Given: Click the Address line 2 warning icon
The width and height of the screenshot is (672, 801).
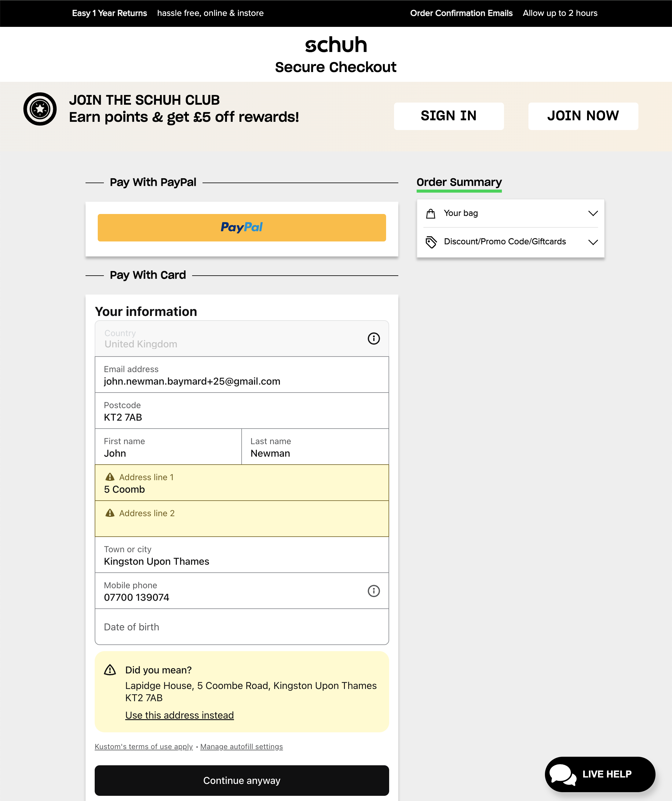Looking at the screenshot, I should click(x=110, y=513).
